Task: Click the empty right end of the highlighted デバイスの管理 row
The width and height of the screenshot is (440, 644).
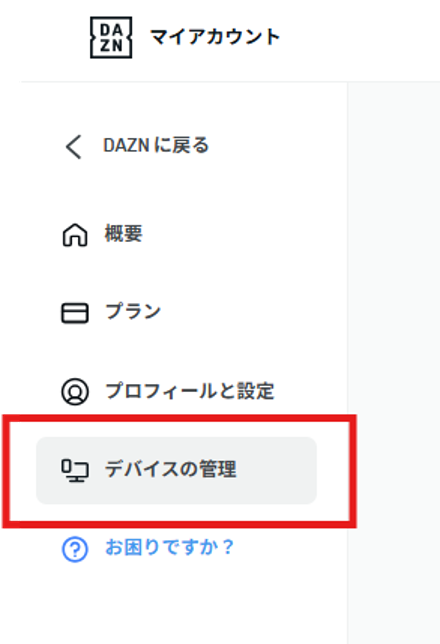Action: [x=279, y=471]
